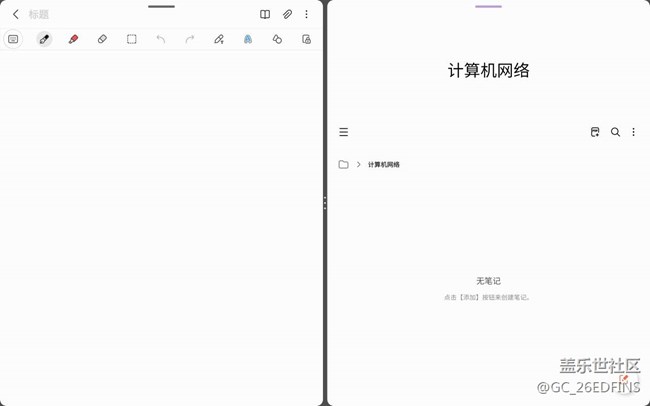
Task: Toggle reading mode with the book icon
Action: [x=265, y=15]
